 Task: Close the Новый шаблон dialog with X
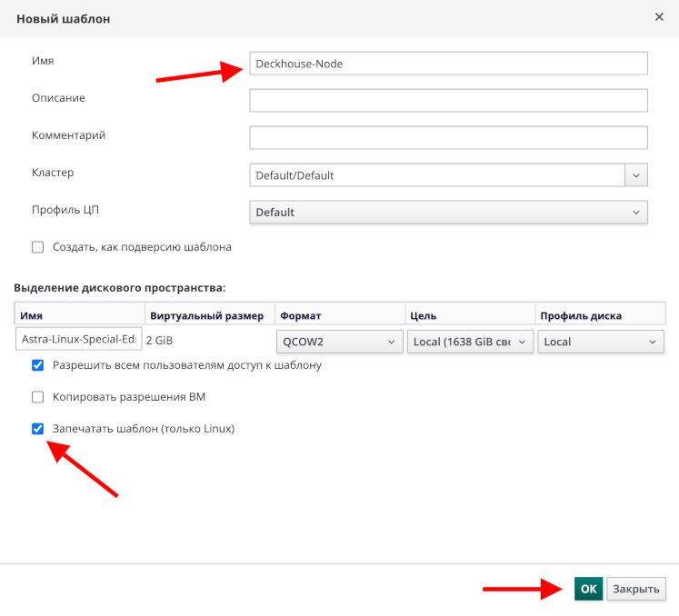coord(658,17)
